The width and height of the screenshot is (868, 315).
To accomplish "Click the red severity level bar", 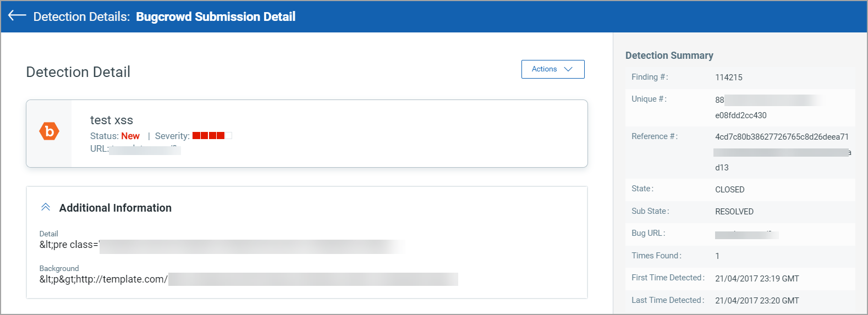I will point(212,136).
